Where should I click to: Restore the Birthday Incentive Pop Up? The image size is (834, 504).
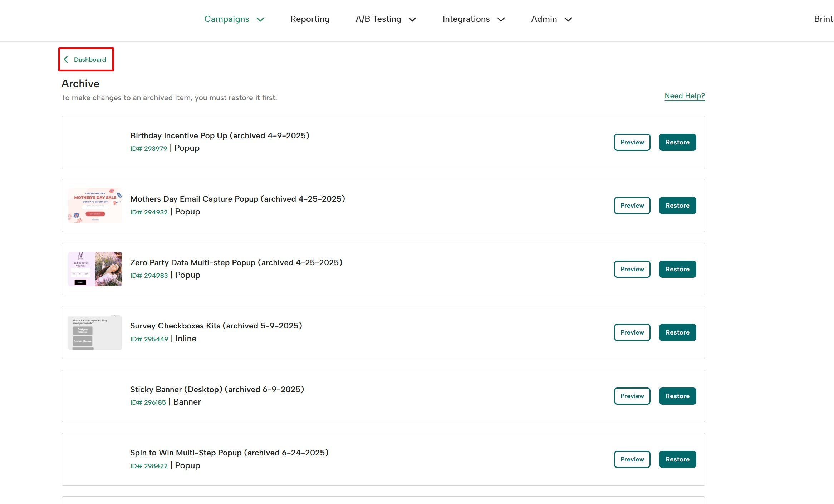677,142
